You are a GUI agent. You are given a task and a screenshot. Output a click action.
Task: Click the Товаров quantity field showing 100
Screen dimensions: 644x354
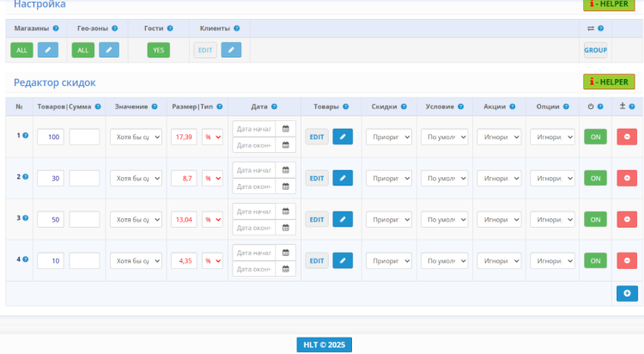click(x=51, y=137)
